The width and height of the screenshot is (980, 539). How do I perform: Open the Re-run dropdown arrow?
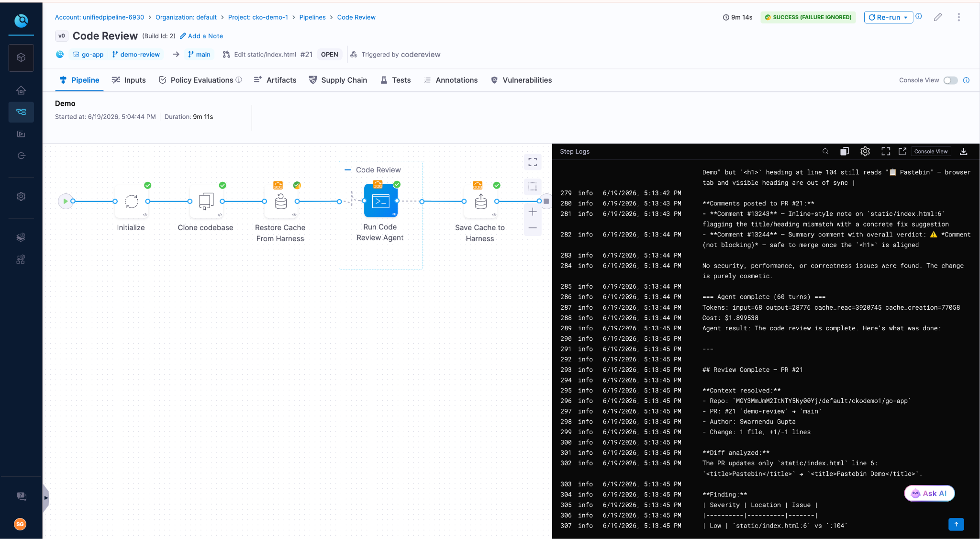(906, 17)
